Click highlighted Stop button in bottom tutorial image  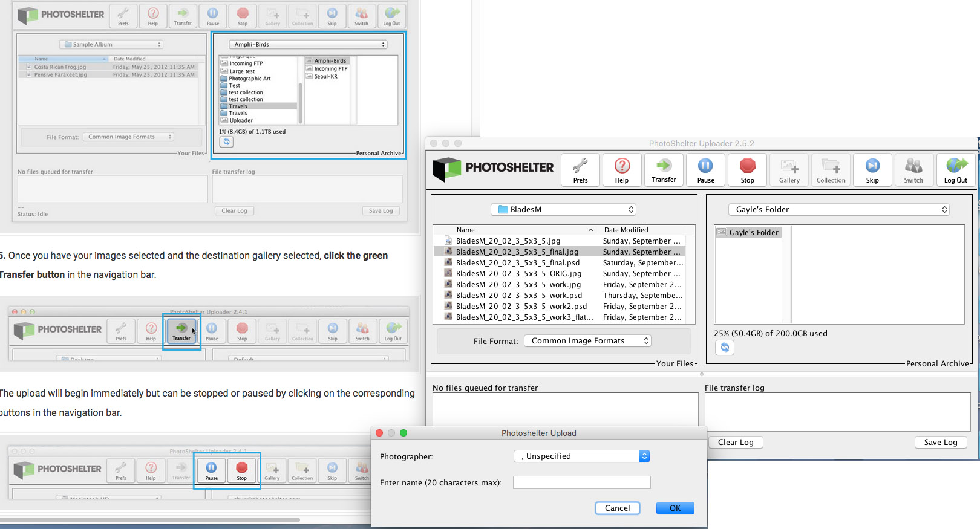(241, 470)
